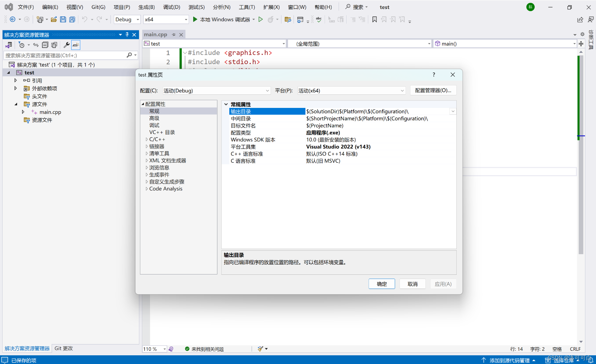Viewport: 596px width, 364px height.
Task: Open properties via the wrench icon
Action: click(x=66, y=45)
